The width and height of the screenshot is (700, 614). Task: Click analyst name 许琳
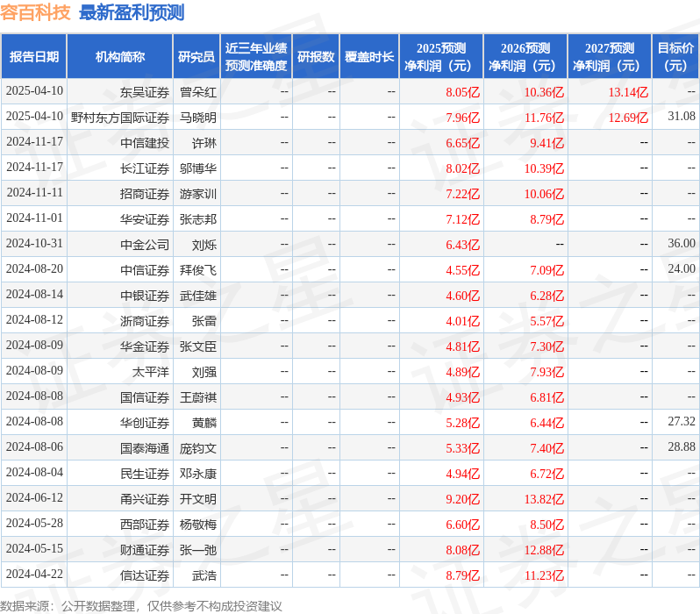[204, 143]
